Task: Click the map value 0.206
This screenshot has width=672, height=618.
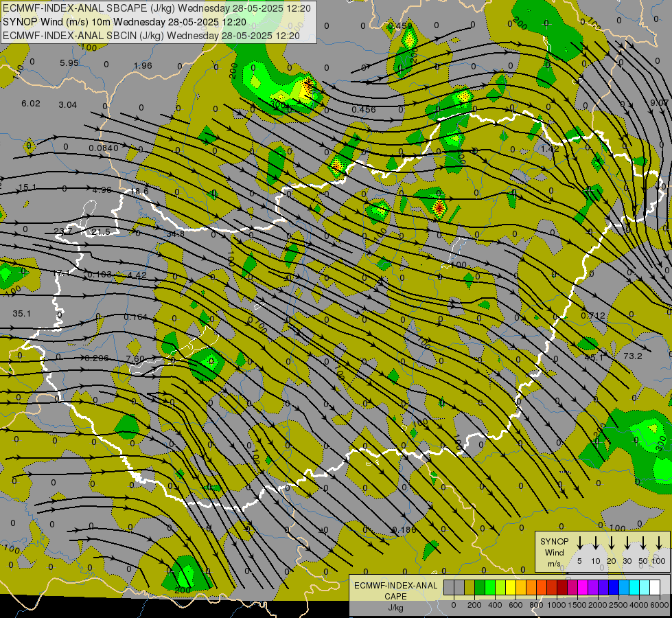Action: pos(97,358)
